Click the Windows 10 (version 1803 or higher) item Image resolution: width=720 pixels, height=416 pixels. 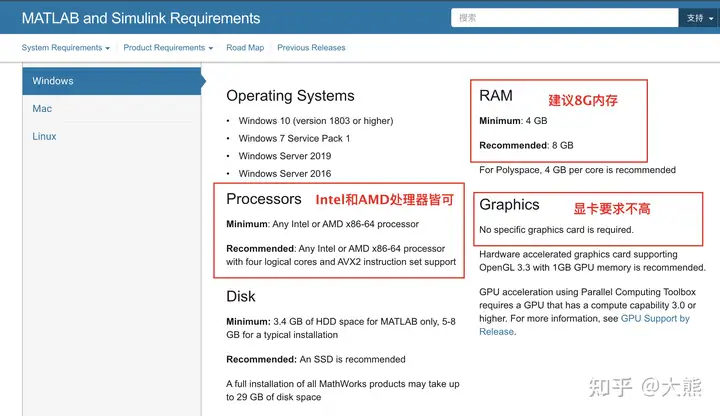[x=316, y=121]
